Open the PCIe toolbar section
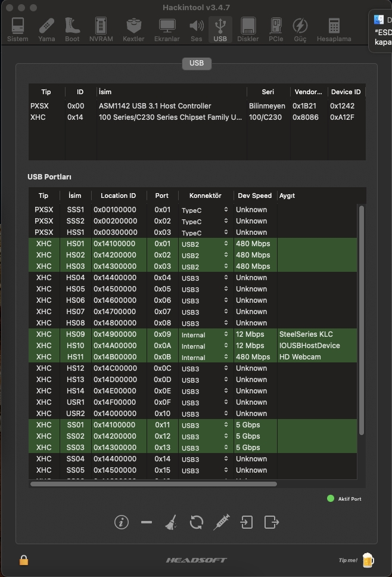Image resolution: width=392 pixels, height=577 pixels. click(276, 29)
